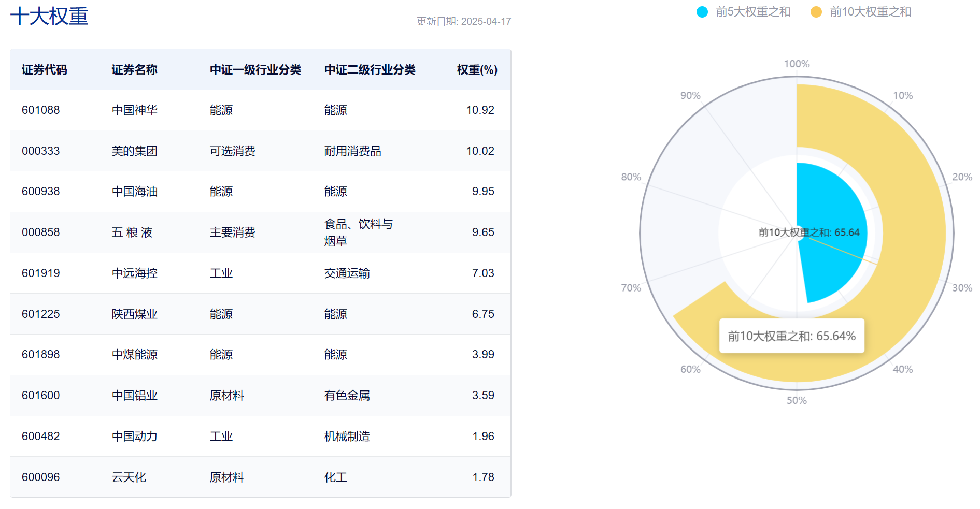Select security name 美的集团
The image size is (980, 509).
click(135, 151)
